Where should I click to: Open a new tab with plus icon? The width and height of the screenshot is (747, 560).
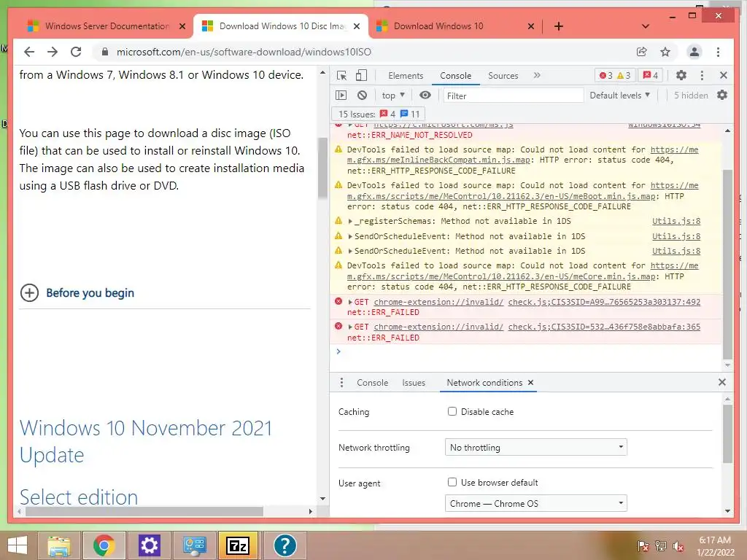pos(559,26)
